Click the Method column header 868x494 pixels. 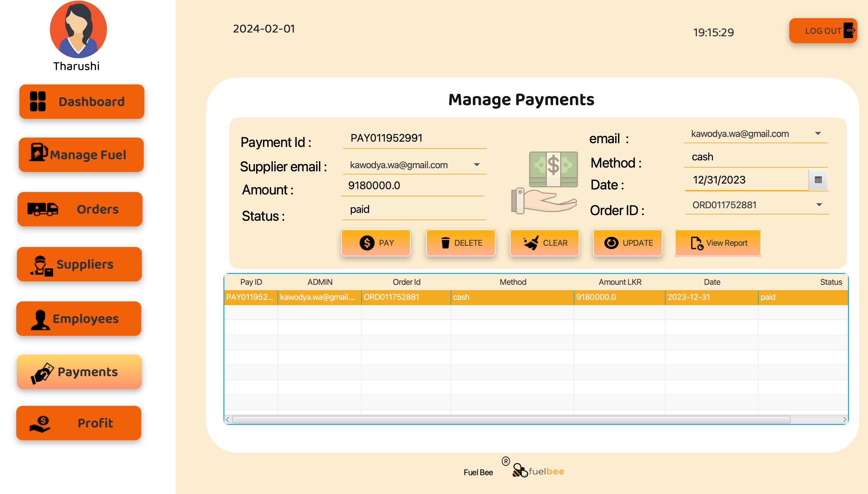513,282
